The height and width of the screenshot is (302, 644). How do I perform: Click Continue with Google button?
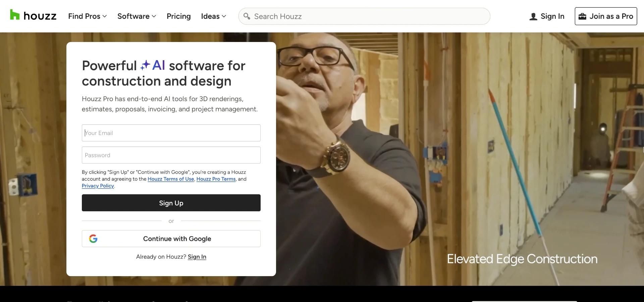coord(171,239)
